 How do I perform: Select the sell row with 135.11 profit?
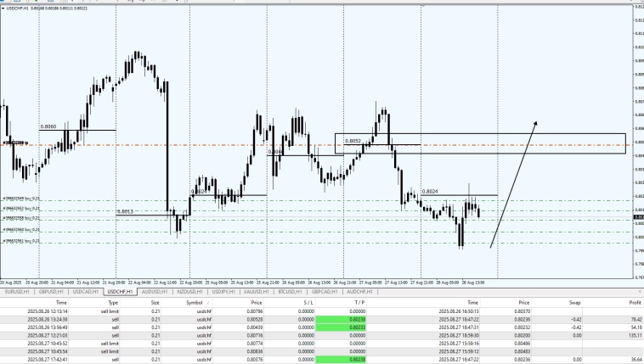click(321, 335)
